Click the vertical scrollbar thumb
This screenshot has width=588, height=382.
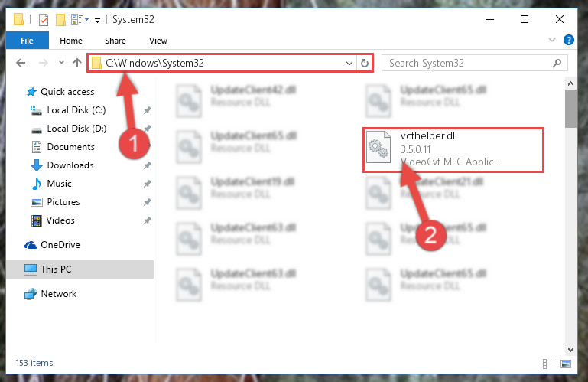pos(570,109)
